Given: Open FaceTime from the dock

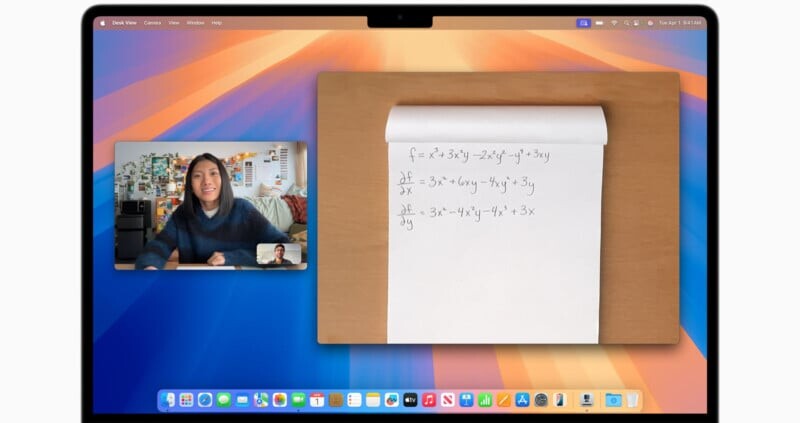Looking at the screenshot, I should (x=298, y=400).
